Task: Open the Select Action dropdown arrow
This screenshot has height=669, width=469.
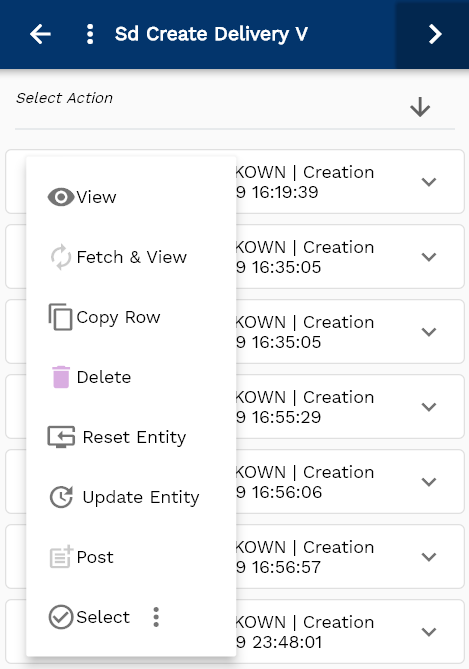Action: click(x=420, y=107)
